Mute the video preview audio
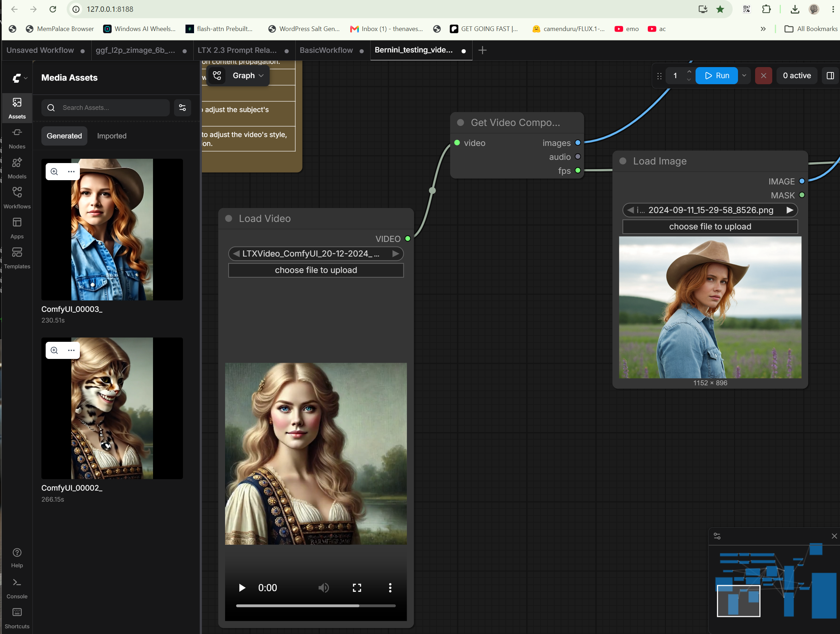The height and width of the screenshot is (634, 840). [x=324, y=588]
